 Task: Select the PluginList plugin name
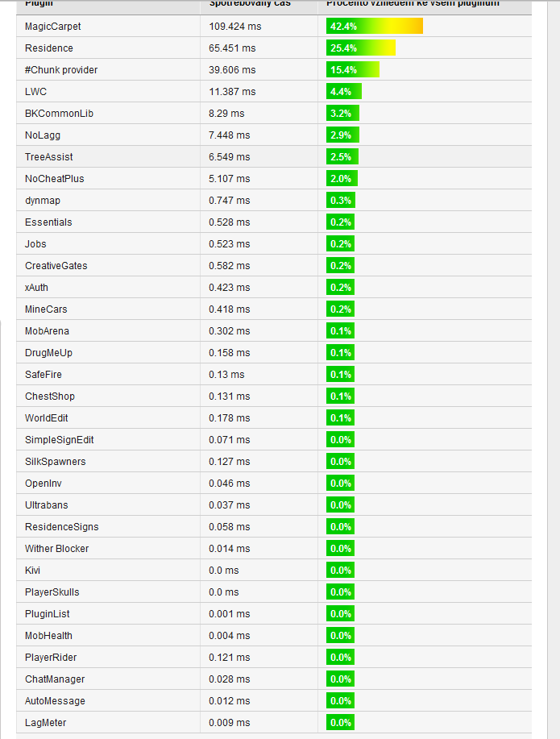coord(48,614)
